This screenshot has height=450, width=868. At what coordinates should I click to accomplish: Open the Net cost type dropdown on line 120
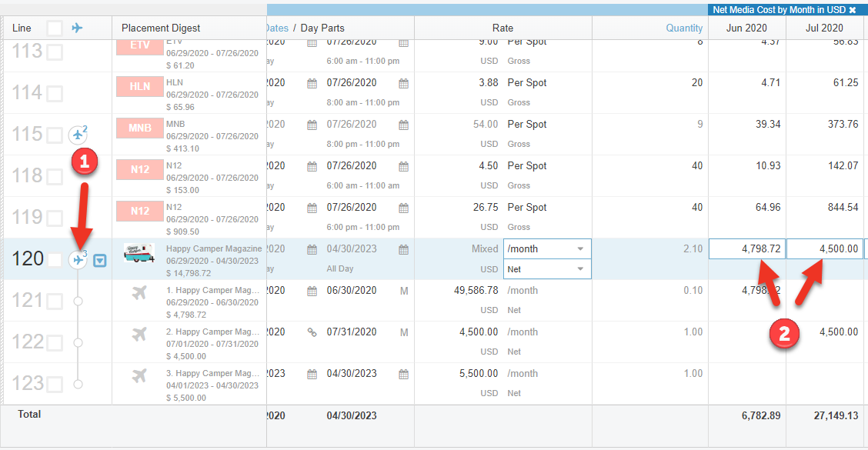(547, 269)
